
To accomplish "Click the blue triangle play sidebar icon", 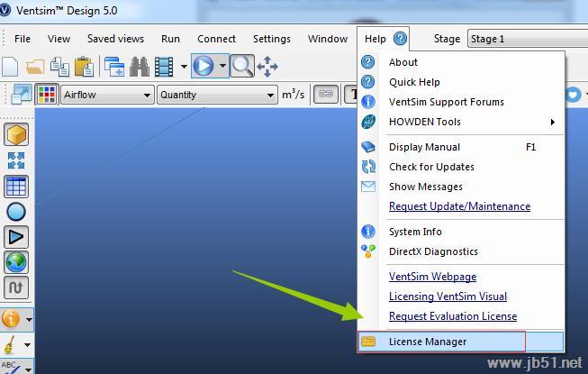I will (x=16, y=237).
